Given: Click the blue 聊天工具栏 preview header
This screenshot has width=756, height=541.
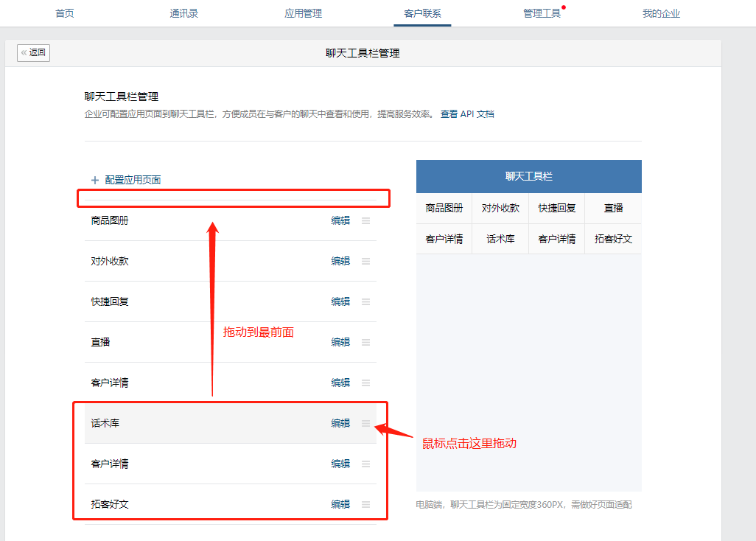Looking at the screenshot, I should point(529,176).
